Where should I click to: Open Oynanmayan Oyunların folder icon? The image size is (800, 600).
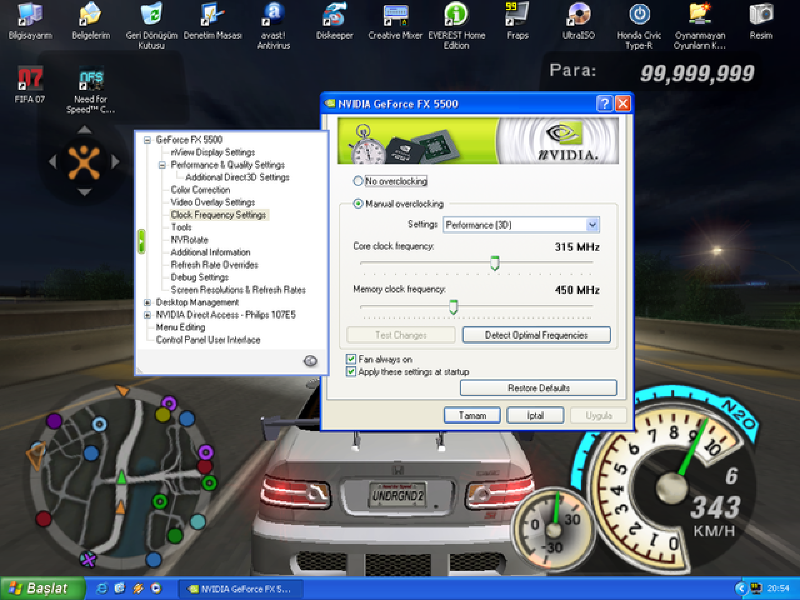pos(699,26)
